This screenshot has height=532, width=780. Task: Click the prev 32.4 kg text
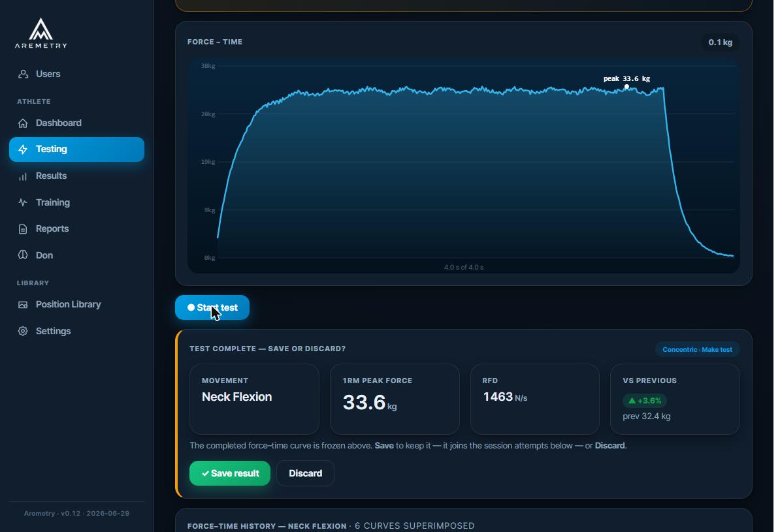tap(647, 416)
